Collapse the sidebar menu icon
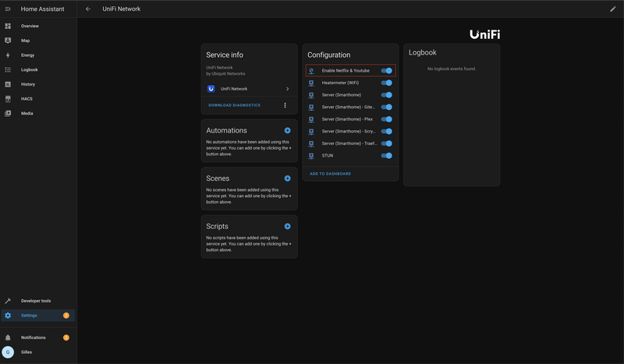The height and width of the screenshot is (364, 624). [8, 9]
